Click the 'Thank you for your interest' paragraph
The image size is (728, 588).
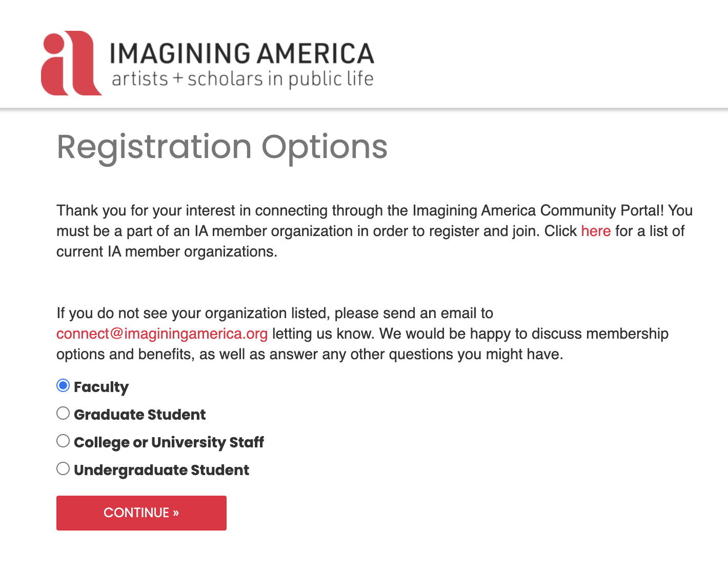point(374,210)
